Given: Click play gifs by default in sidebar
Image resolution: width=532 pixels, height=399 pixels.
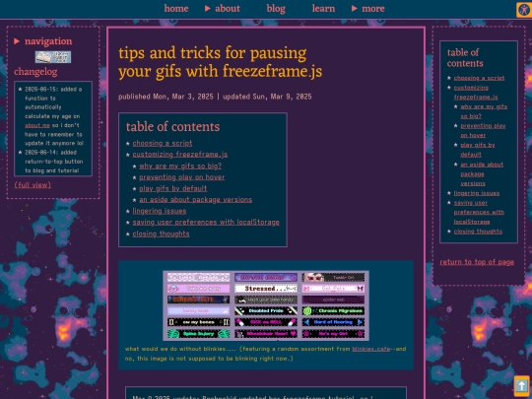Looking at the screenshot, I should (478, 150).
